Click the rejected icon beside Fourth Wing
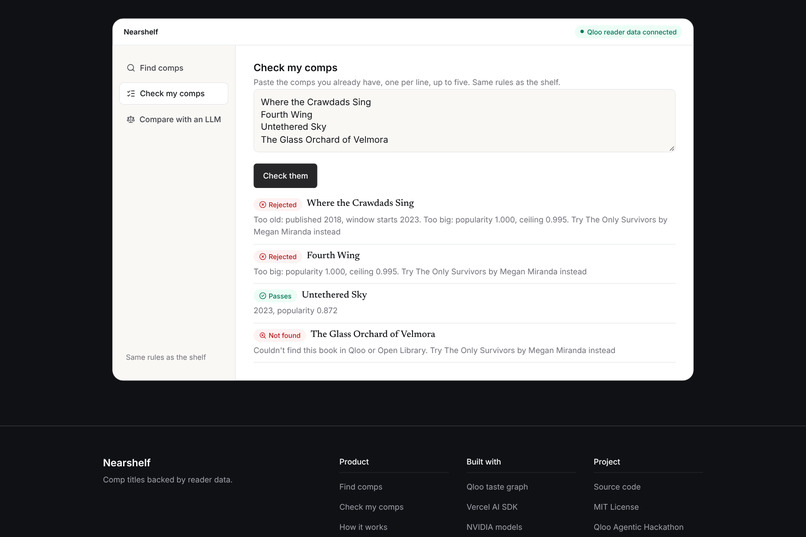 pyautogui.click(x=263, y=256)
